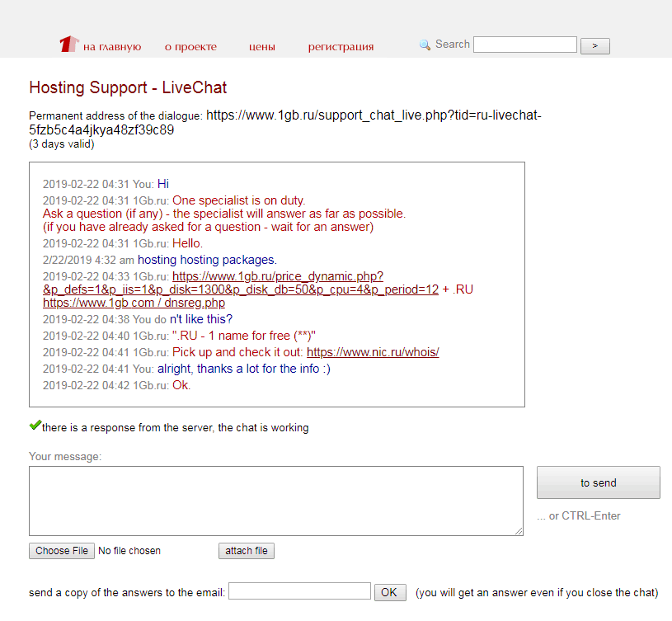Click 'there is a response from the server' status text
672x621 pixels.
point(176,428)
